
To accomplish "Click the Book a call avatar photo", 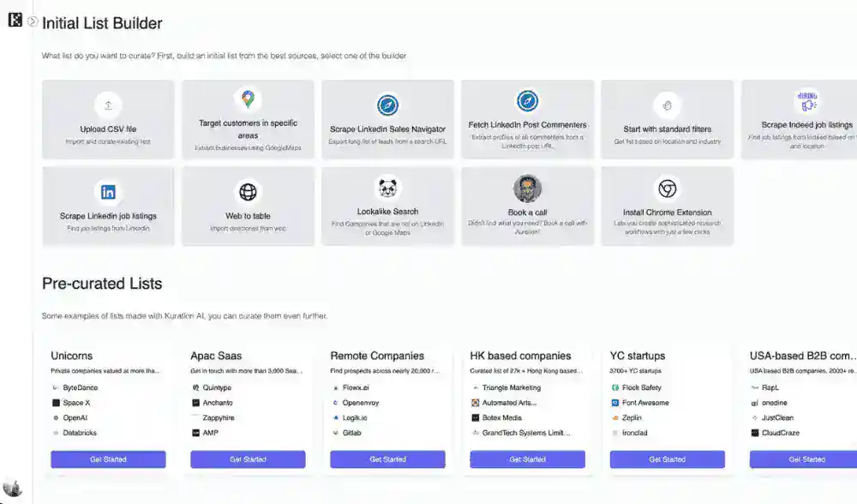I will [527, 189].
